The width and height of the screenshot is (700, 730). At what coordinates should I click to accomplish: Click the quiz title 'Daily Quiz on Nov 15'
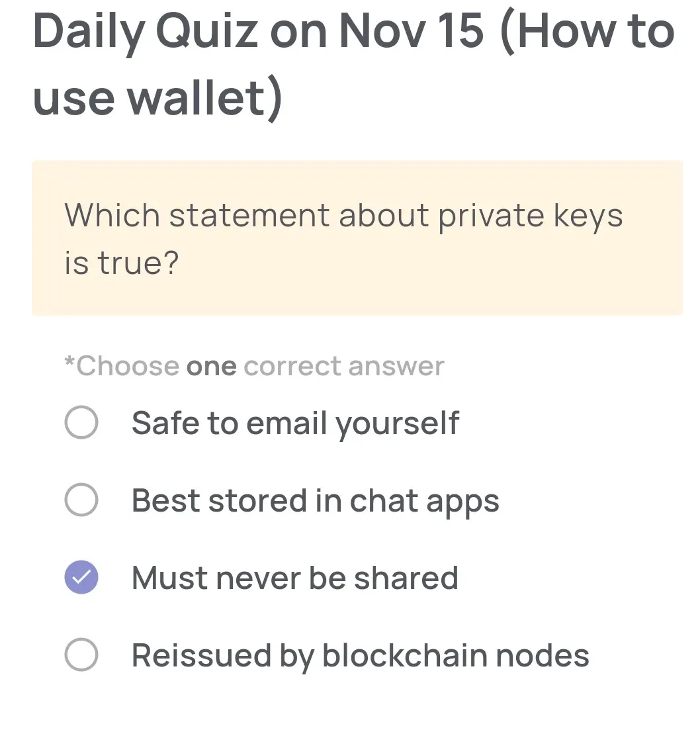coord(258,31)
